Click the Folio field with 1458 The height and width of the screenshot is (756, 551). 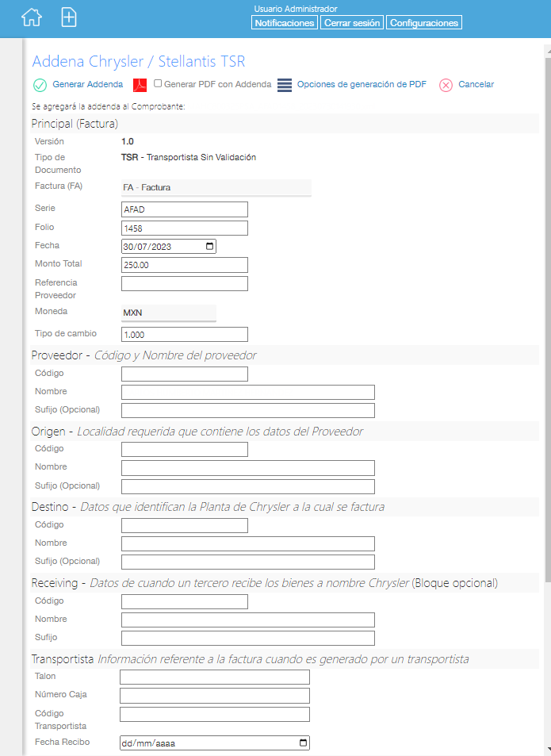[x=185, y=228]
